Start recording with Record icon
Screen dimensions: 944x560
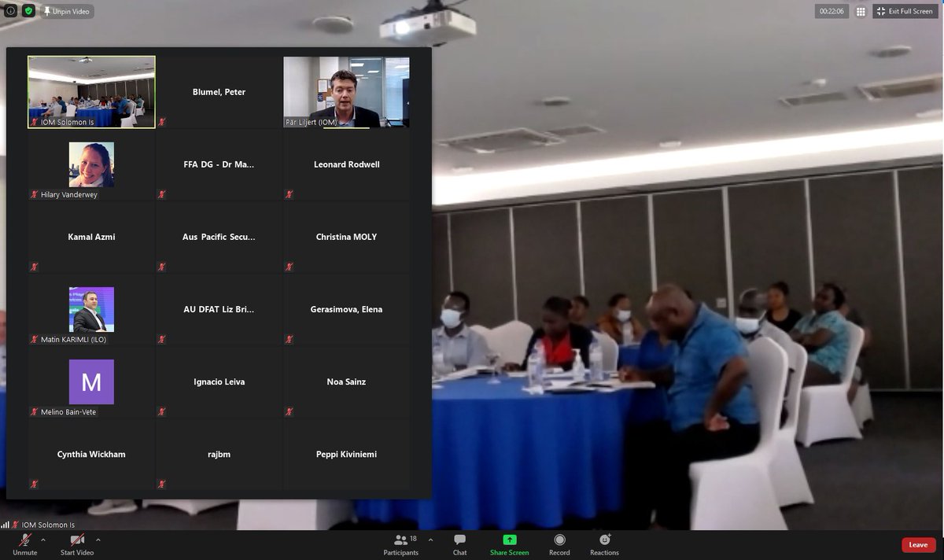point(559,544)
